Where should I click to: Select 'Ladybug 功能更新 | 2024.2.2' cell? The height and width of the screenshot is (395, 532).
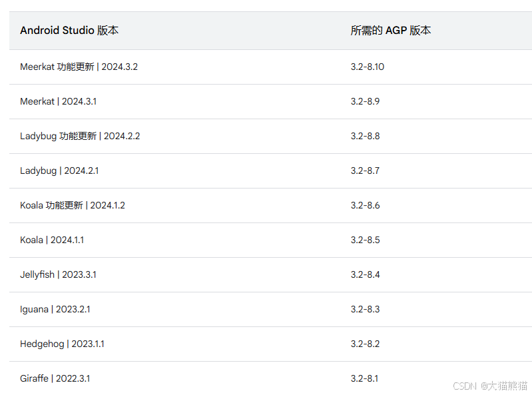(80, 136)
